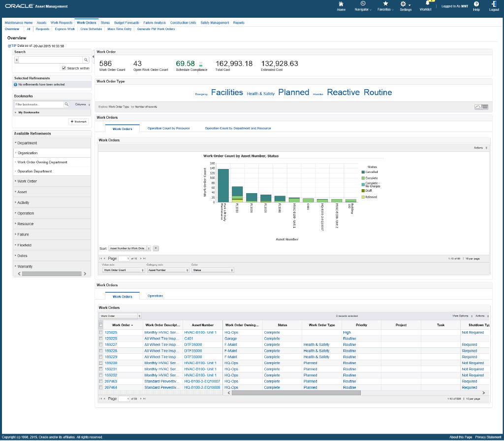504x441 pixels.
Task: Open the Favorites star icon
Action: tap(385, 4)
